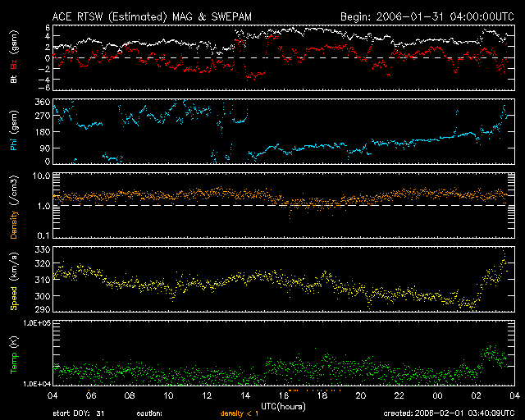525x420 pixels.
Task: Click the '18' hour label on the UTC axis
Action: [322, 396]
